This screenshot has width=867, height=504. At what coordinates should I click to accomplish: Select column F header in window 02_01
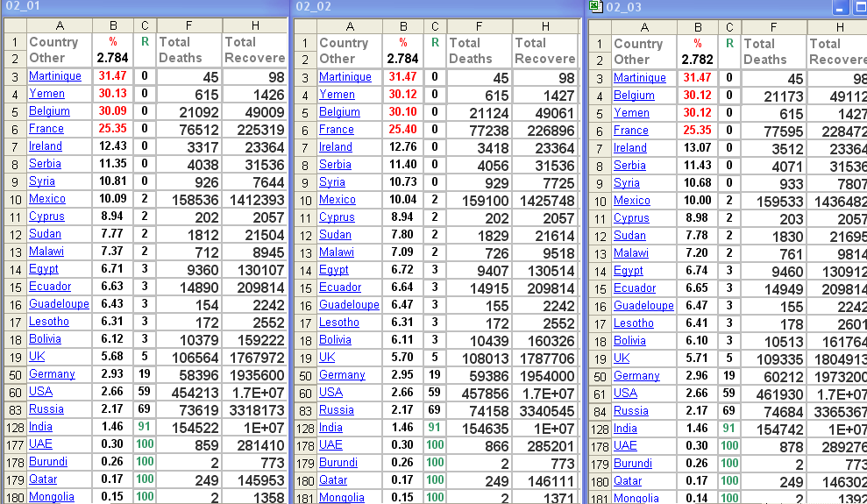click(189, 25)
